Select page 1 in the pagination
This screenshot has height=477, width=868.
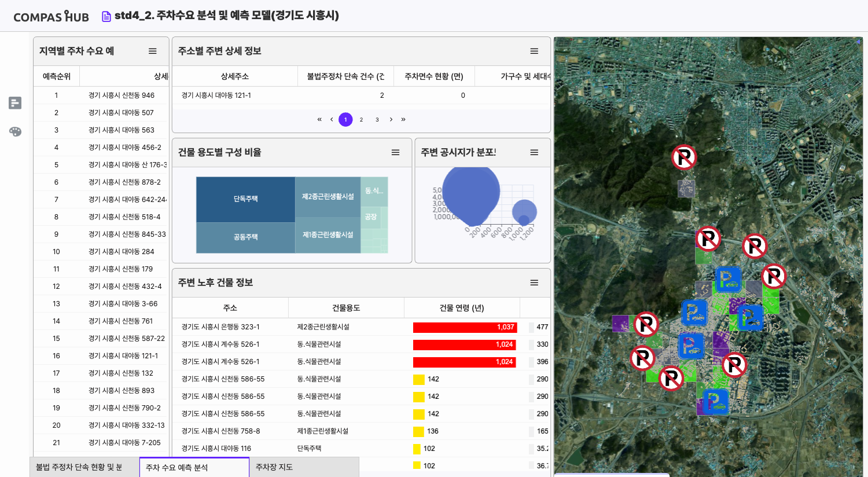point(345,119)
